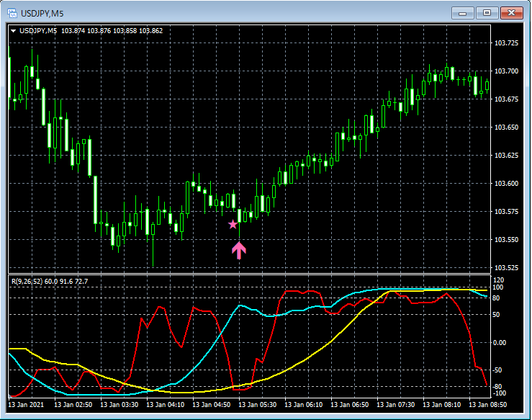Minimize the USDJPY,M5 chart window
This screenshot has width=532, height=420.
(x=462, y=12)
